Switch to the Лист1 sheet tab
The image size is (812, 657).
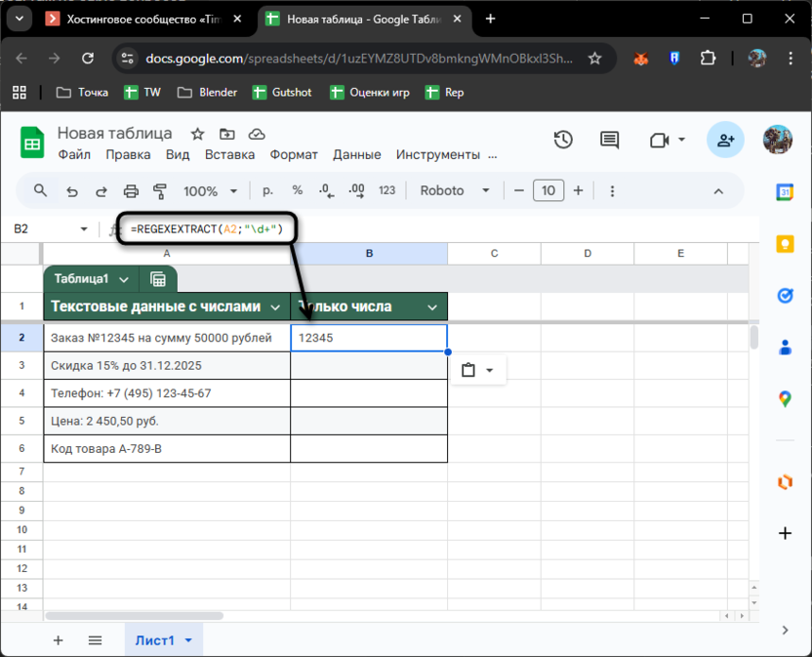(153, 640)
